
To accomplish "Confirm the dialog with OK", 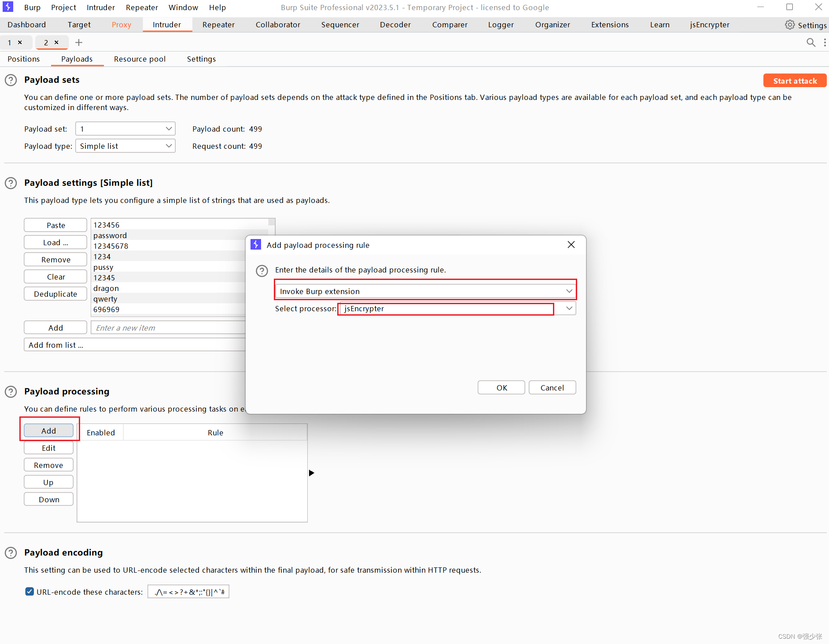I will click(501, 387).
